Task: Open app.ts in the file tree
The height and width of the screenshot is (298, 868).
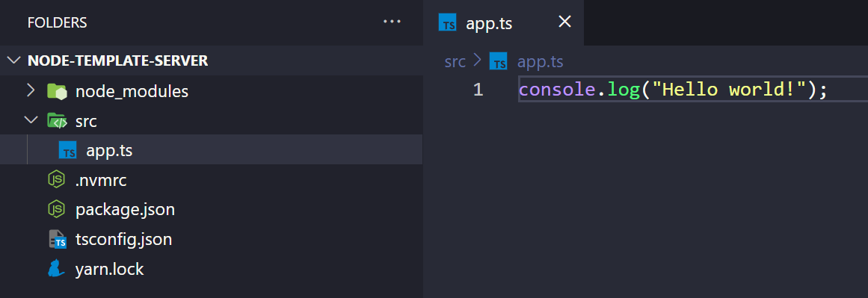Action: pyautogui.click(x=211, y=150)
